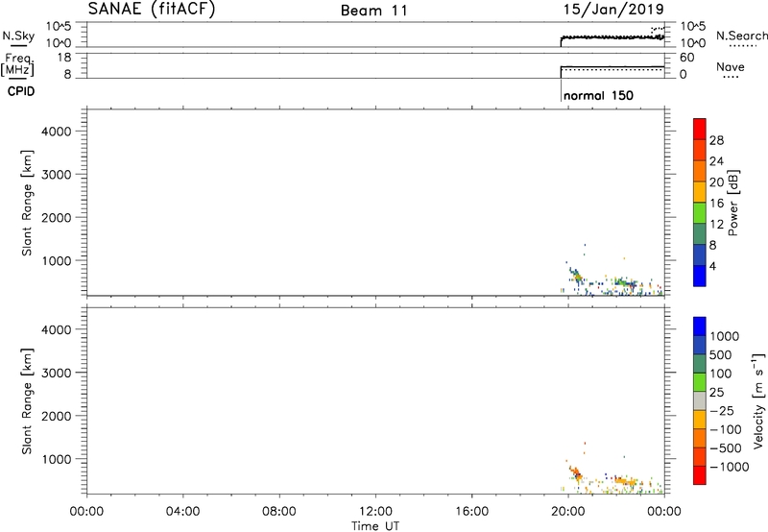Pick the red bottom segment of velocity colorbar
Screen dimensions: 768x532
700,475
